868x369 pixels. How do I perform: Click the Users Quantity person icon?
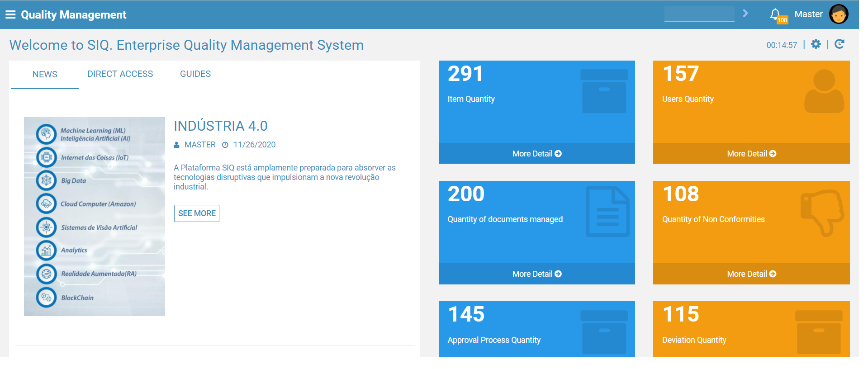(x=824, y=91)
